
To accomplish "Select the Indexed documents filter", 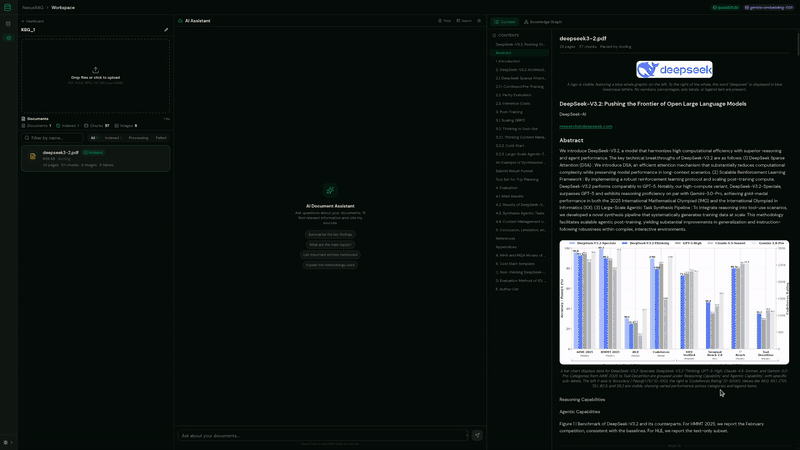I will pyautogui.click(x=112, y=138).
